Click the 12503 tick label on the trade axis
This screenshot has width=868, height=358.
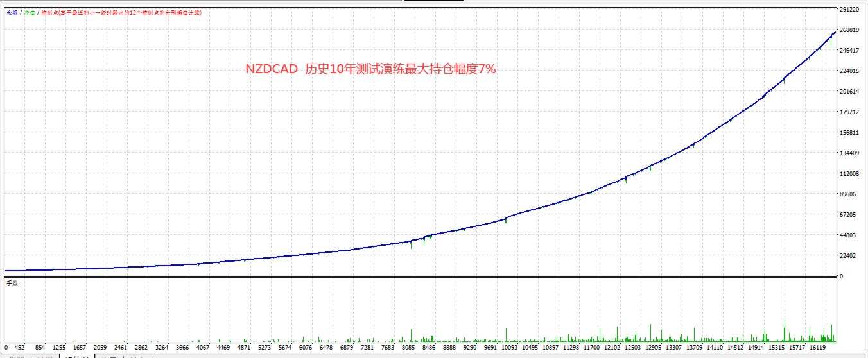633,348
